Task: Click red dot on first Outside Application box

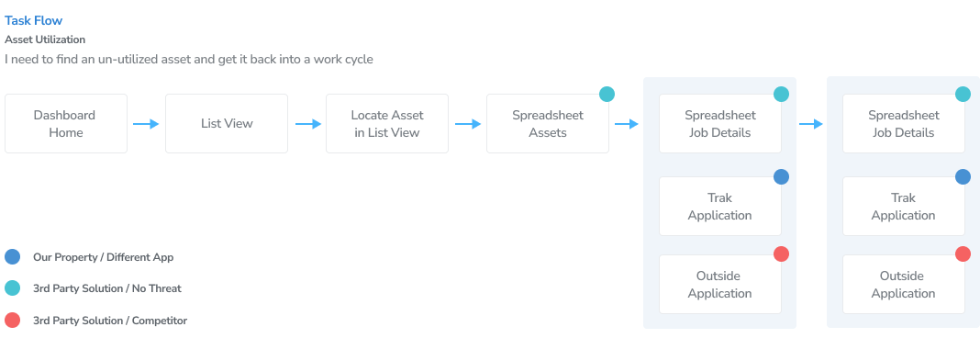Action: point(781,253)
